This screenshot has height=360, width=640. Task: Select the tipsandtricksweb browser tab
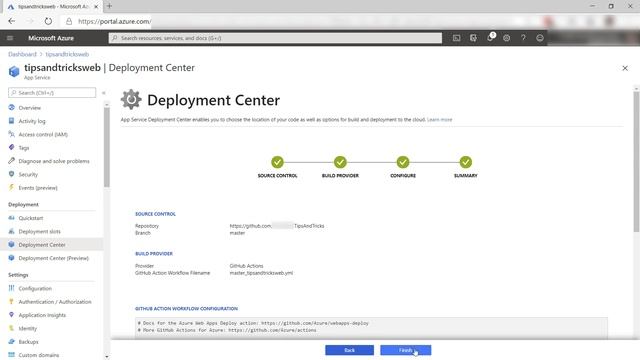tap(53, 7)
